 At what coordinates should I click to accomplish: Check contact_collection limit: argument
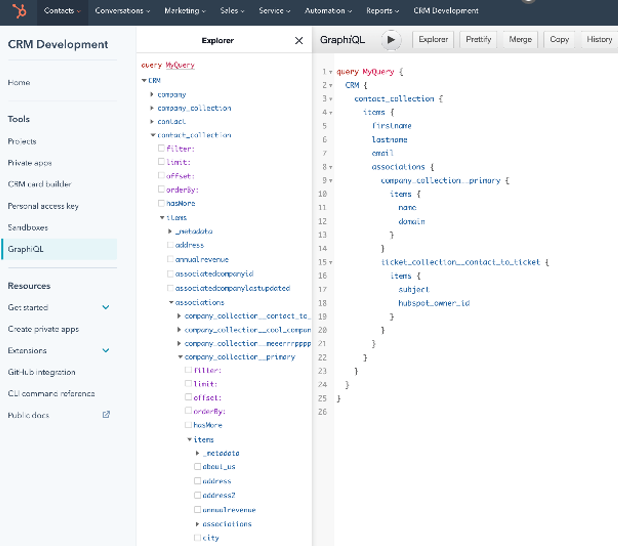pos(161,162)
